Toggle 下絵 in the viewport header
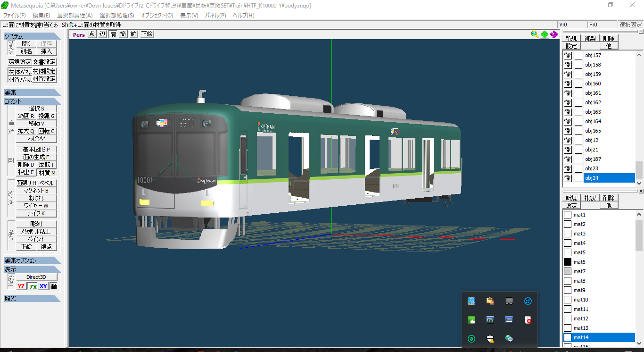Screen dimensions: 644x352 (147, 34)
